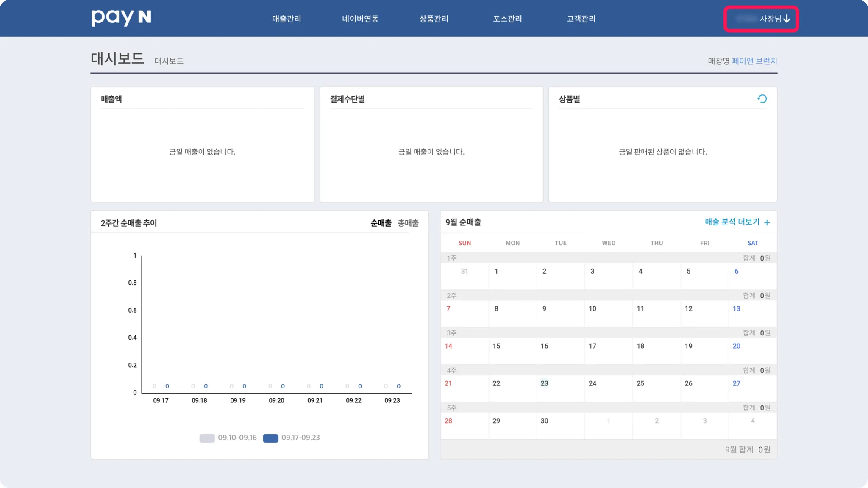The height and width of the screenshot is (488, 868).
Task: Open the 포스관리 menu
Action: tap(507, 19)
